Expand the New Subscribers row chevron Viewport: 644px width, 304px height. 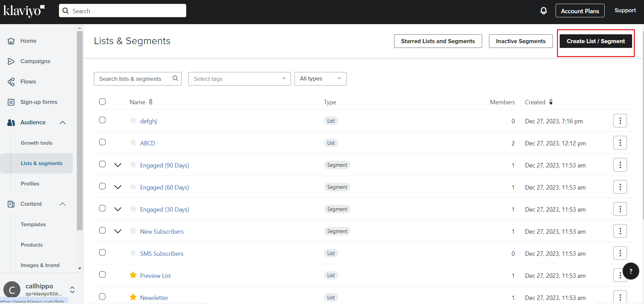[118, 231]
